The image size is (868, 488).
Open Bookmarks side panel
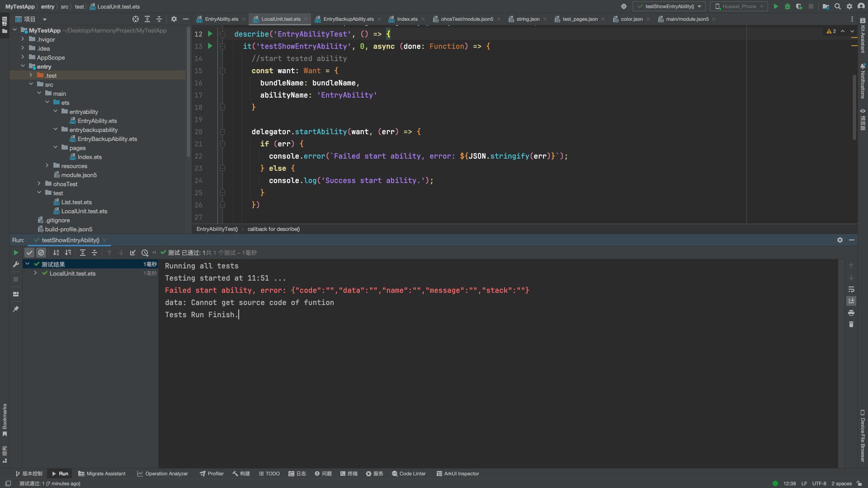pyautogui.click(x=5, y=420)
